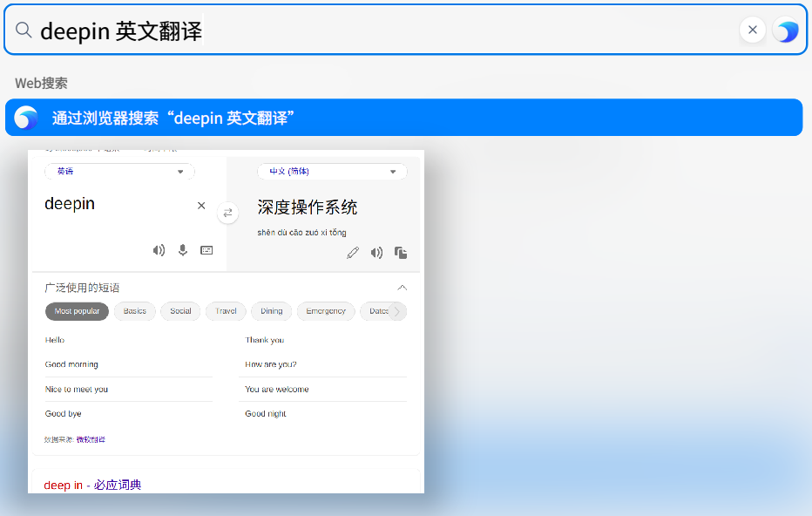This screenshot has width=812, height=516.
Task: Click the Thank you phrase
Action: pyautogui.click(x=265, y=341)
